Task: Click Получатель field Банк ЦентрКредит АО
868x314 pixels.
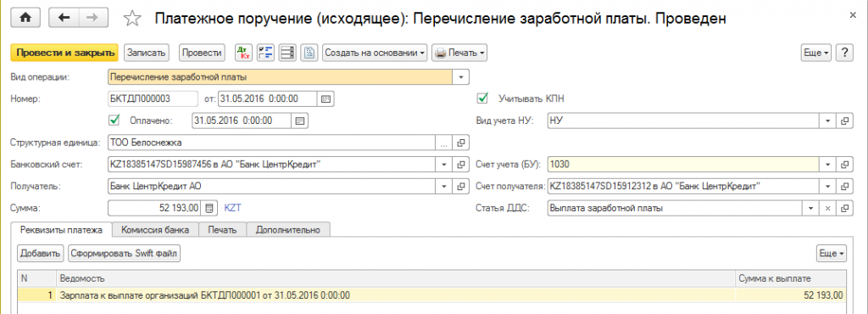Action: click(272, 186)
